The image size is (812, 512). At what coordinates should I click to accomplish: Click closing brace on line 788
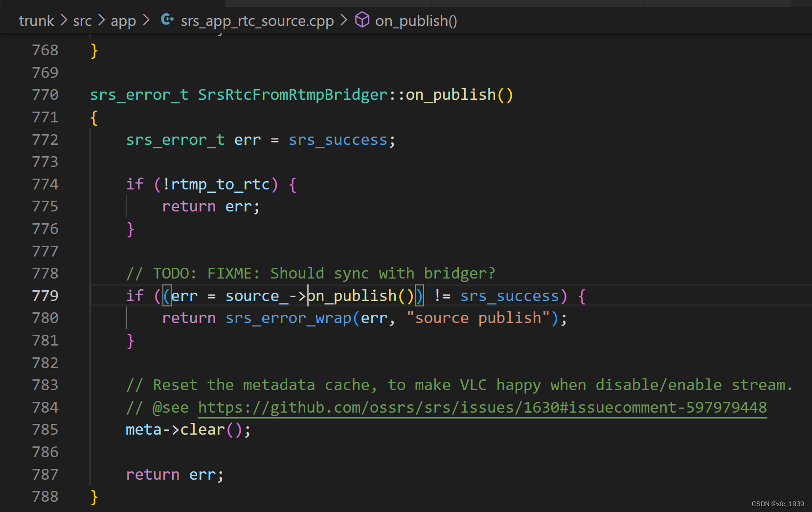(x=94, y=497)
